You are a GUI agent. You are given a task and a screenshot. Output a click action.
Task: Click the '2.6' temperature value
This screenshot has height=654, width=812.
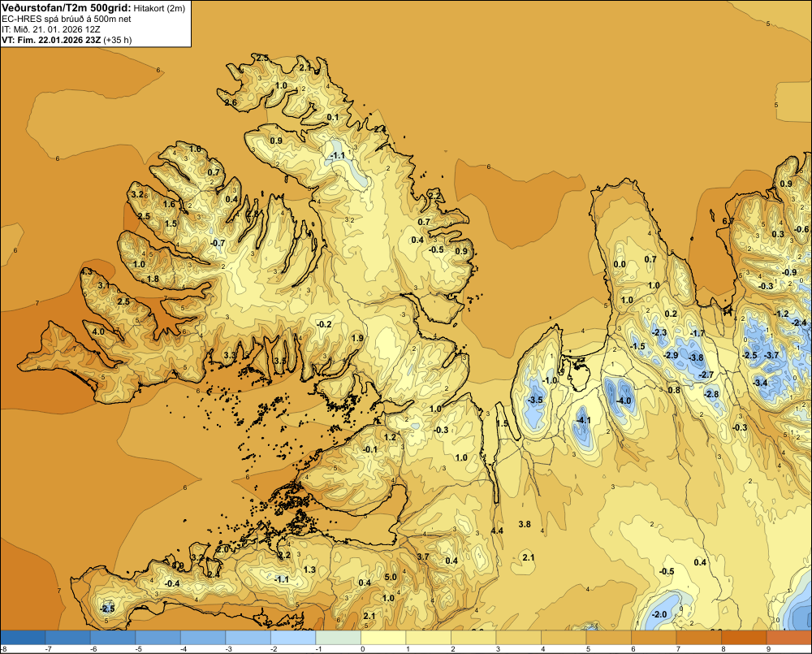pyautogui.click(x=231, y=102)
